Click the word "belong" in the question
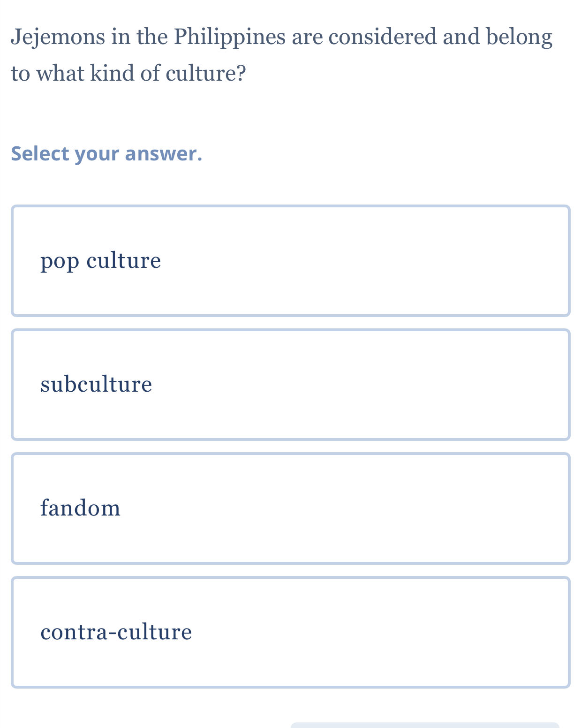The height and width of the screenshot is (728, 581). point(519,38)
